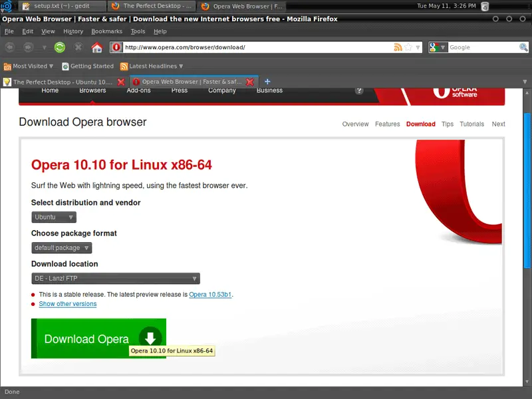Go to the Features section link
Image resolution: width=532 pixels, height=399 pixels.
(388, 124)
